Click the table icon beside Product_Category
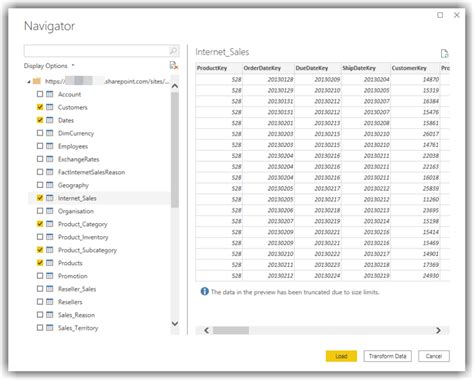This screenshot has width=474, height=380. [50, 224]
